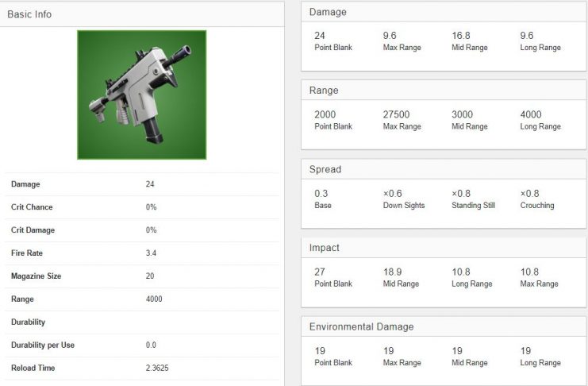Click the Range value 4000 in Basic Info table
The height and width of the screenshot is (386, 588).
coord(154,299)
